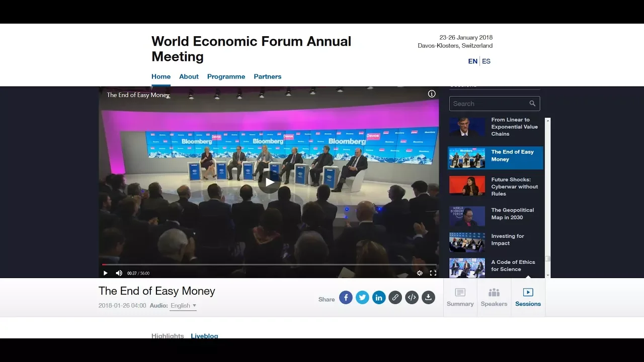Screen dimensions: 644x362
Task: Switch to the Highlights tab
Action: pyautogui.click(x=168, y=336)
